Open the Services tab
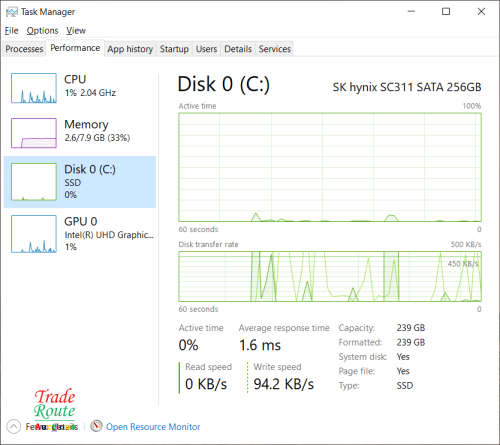This screenshot has width=500, height=445. [x=275, y=49]
